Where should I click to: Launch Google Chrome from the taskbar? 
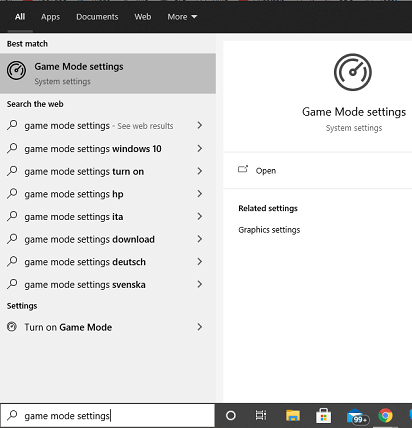coord(385,415)
